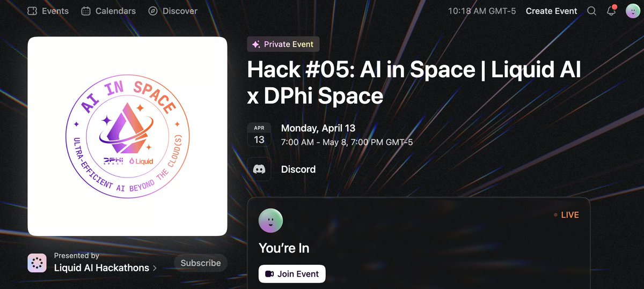Open the Liquid AI Hackathons host page
644x289 pixels.
tap(101, 268)
